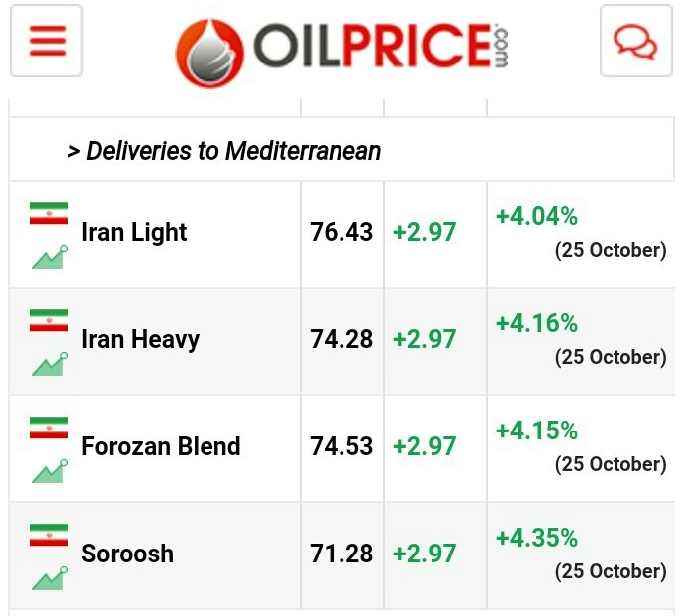Click the +2.97 change for Iran Light
The width and height of the screenshot is (683, 616).
(424, 233)
